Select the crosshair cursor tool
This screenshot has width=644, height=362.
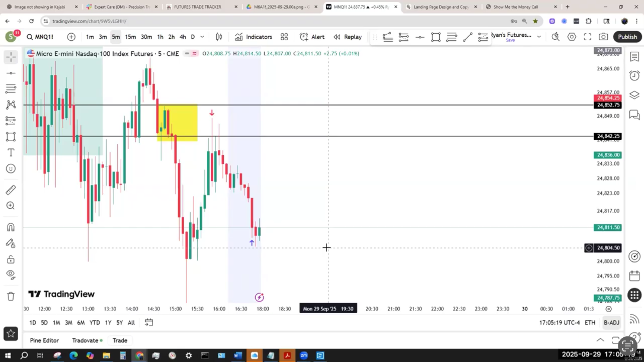[11, 57]
